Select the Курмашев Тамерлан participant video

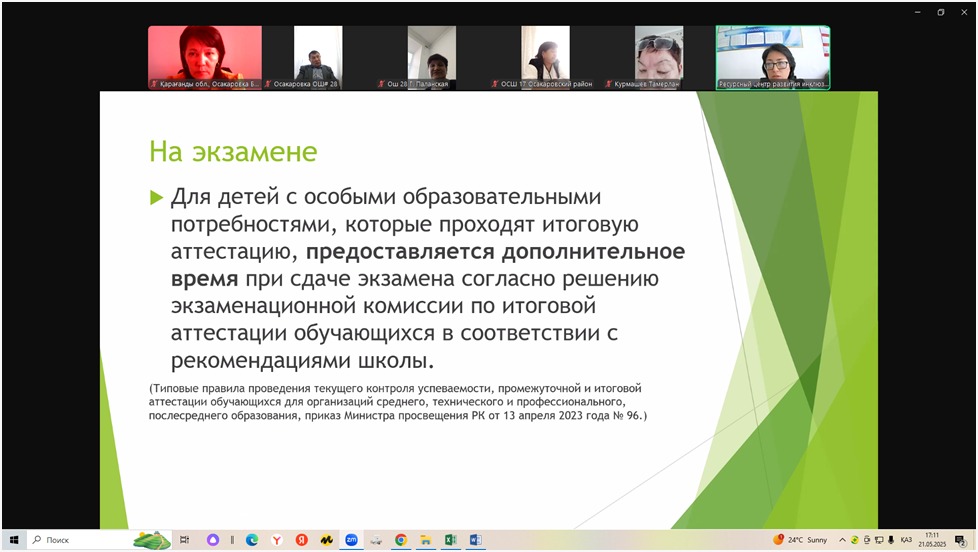click(x=659, y=57)
